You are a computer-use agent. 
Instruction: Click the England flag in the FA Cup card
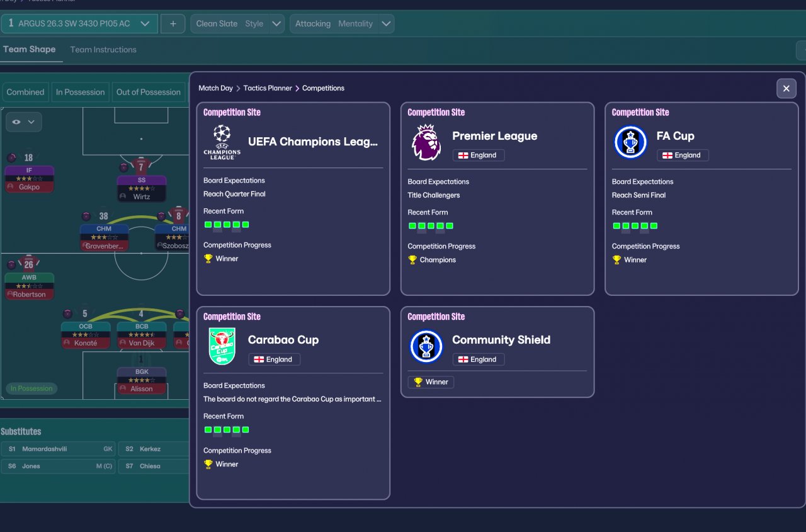click(x=667, y=156)
